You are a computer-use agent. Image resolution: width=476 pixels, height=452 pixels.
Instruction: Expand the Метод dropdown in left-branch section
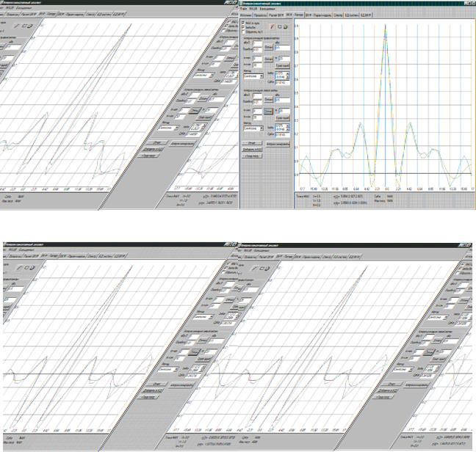pos(262,128)
